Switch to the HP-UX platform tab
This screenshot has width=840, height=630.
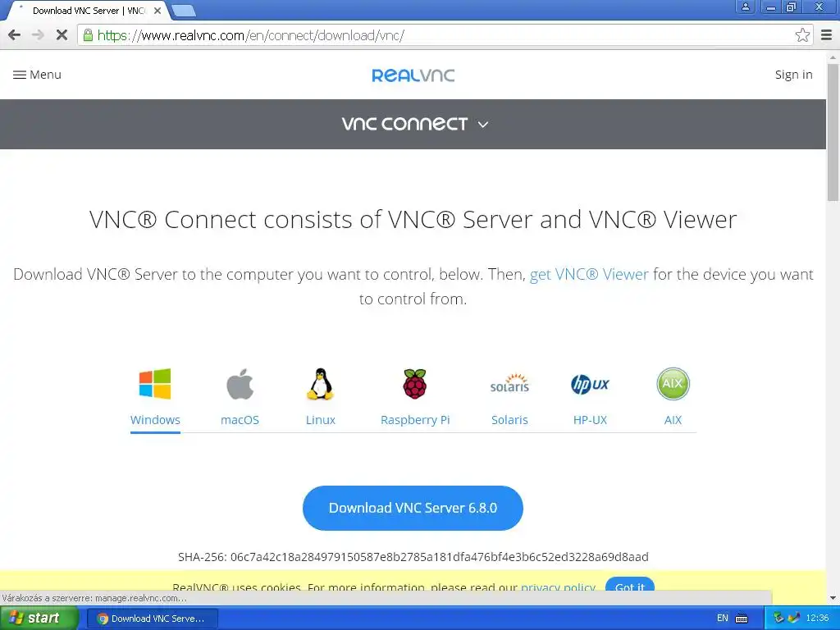pyautogui.click(x=590, y=420)
